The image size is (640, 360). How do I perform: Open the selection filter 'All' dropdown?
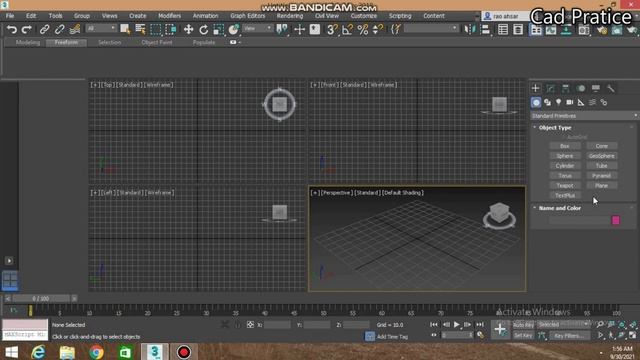[x=101, y=28]
